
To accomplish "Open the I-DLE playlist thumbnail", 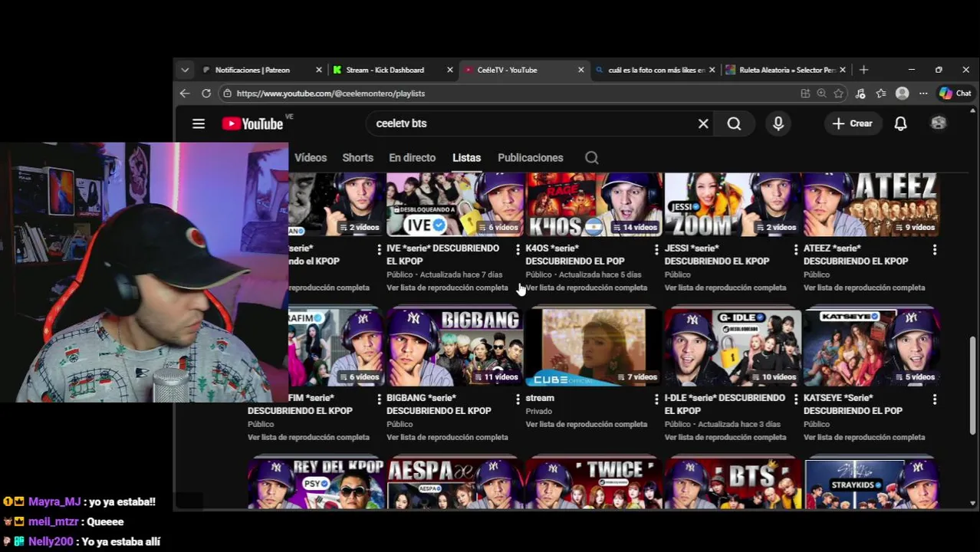I will click(x=733, y=347).
